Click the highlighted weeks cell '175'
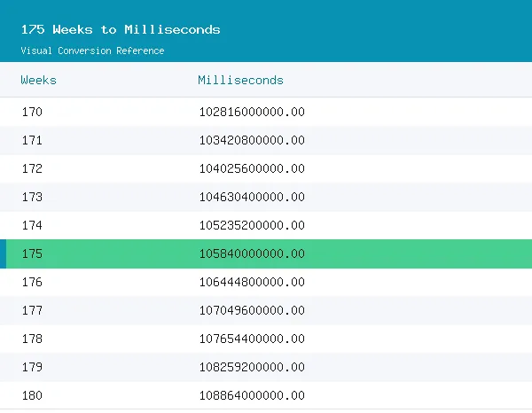532x413 pixels. (32, 253)
